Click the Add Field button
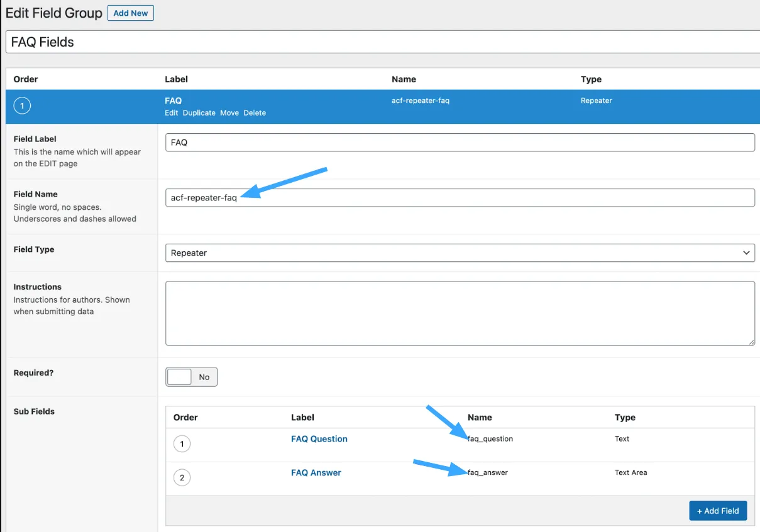The image size is (760, 532). tap(717, 511)
